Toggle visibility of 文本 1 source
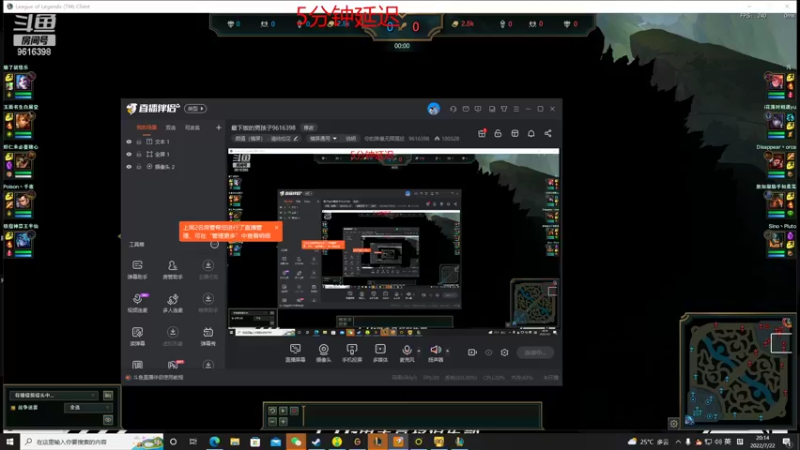The image size is (800, 450). 129,142
